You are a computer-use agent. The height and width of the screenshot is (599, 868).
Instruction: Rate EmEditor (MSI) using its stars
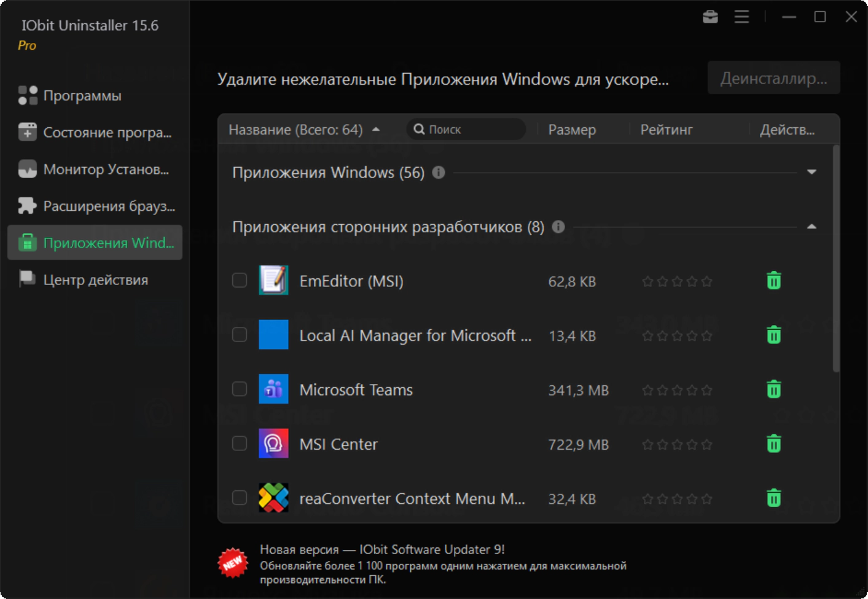coord(677,281)
